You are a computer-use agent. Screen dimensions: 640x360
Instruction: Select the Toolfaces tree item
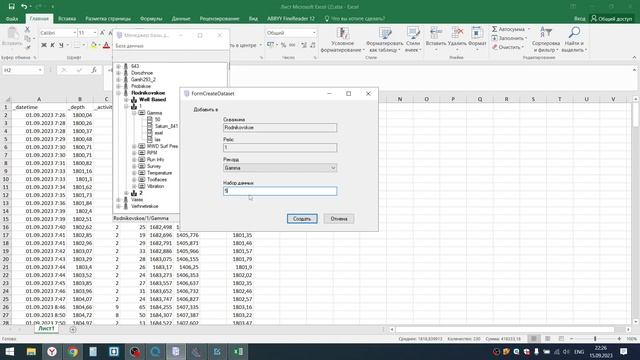[x=157, y=180]
